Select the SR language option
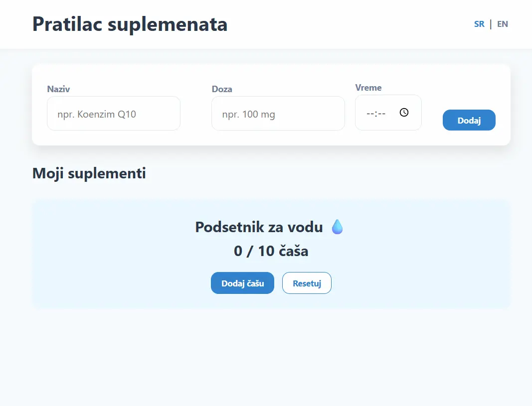Image resolution: width=532 pixels, height=406 pixels. (x=479, y=23)
